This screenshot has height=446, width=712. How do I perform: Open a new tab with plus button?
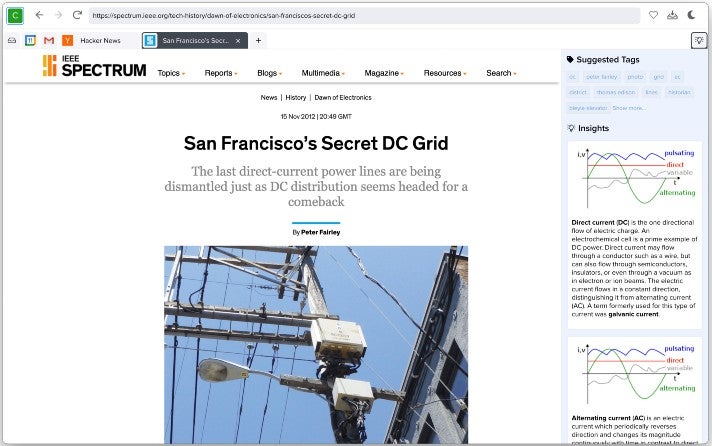258,41
